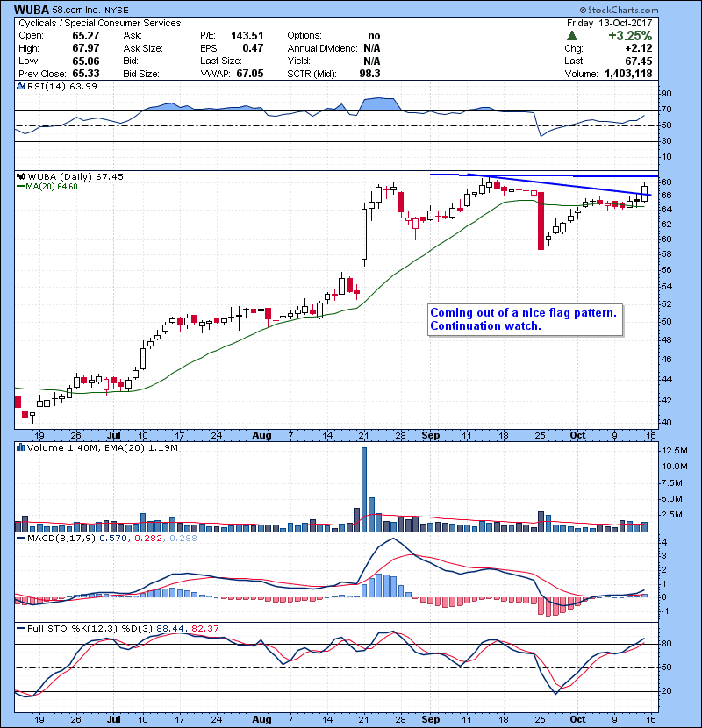Click the -1 label on MACD axis
Image resolution: width=702 pixels, height=728 pixels.
coord(665,611)
